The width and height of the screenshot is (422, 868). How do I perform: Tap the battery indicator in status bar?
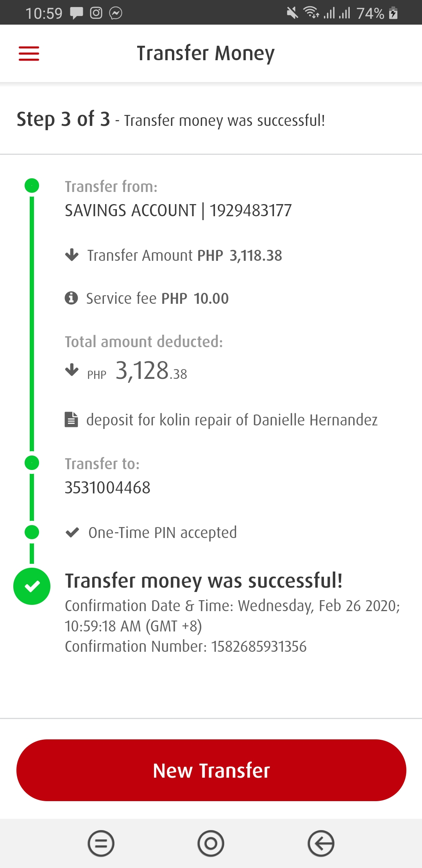pyautogui.click(x=393, y=13)
